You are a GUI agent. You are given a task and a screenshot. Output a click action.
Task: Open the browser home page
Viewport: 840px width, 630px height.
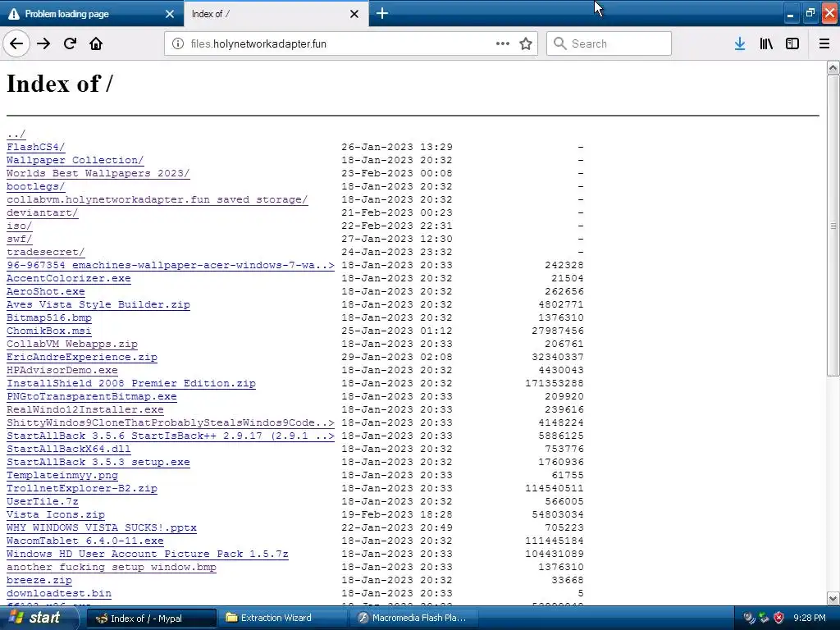tap(96, 43)
